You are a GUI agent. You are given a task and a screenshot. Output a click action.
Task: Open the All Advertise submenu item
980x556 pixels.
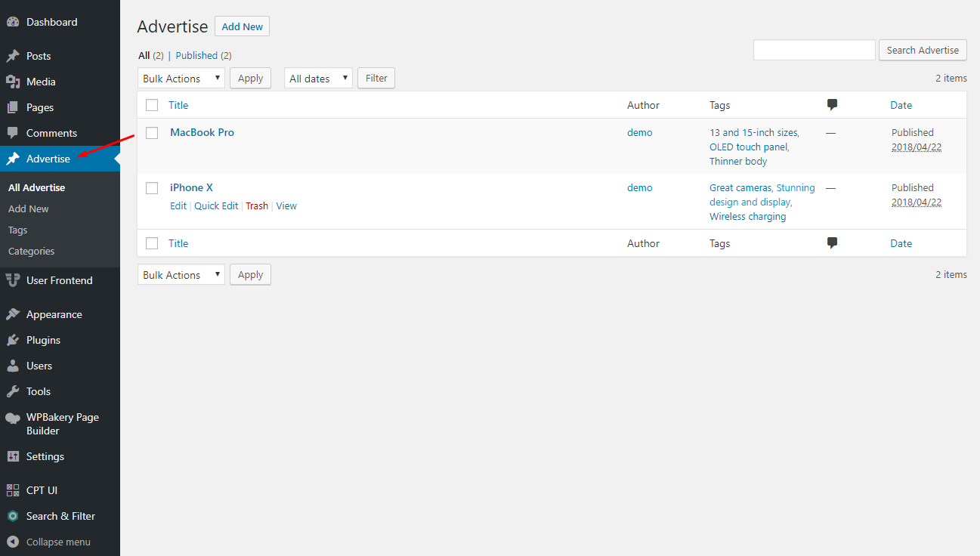pyautogui.click(x=36, y=187)
